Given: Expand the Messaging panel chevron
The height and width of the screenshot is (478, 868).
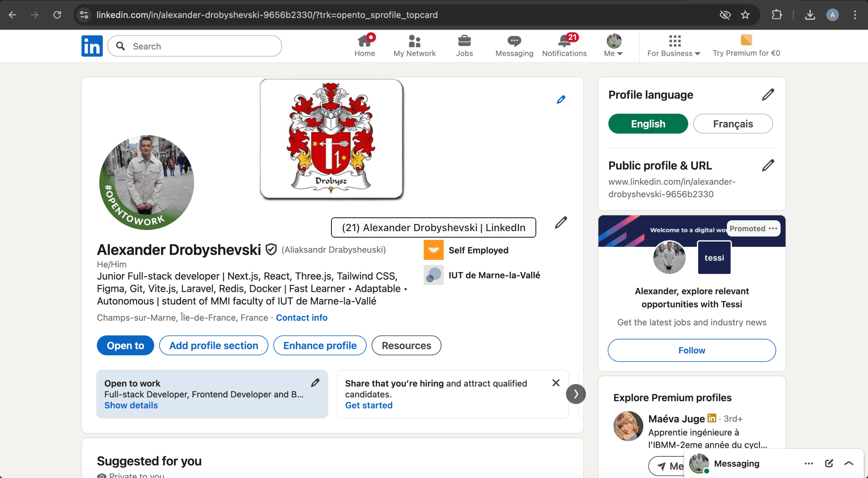Looking at the screenshot, I should pyautogui.click(x=849, y=463).
